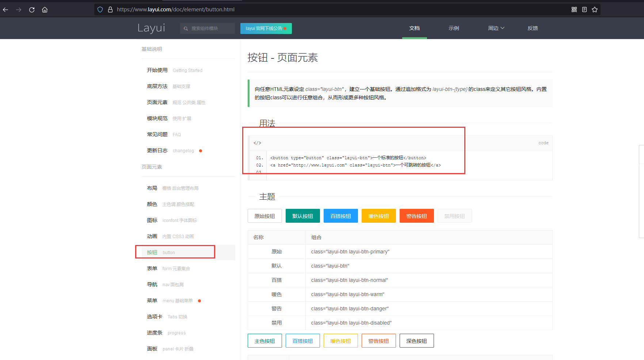Toggle the tracking protection shield

[x=100, y=9]
